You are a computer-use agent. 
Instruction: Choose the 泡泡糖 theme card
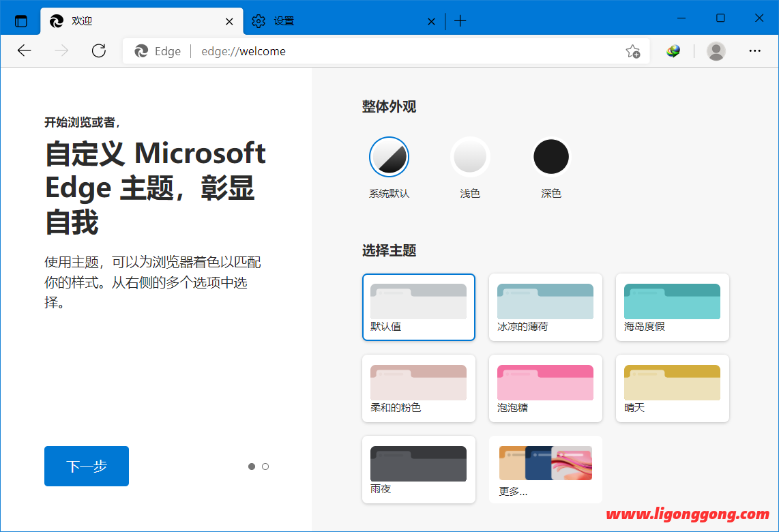coord(546,389)
